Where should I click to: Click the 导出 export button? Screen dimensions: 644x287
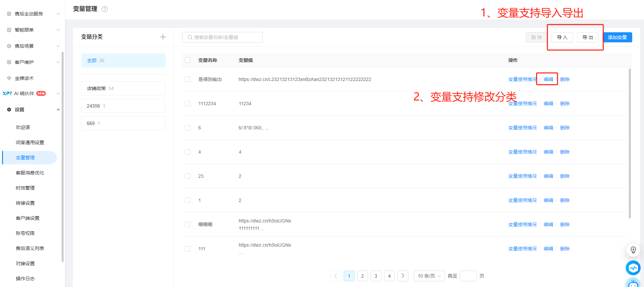588,37
